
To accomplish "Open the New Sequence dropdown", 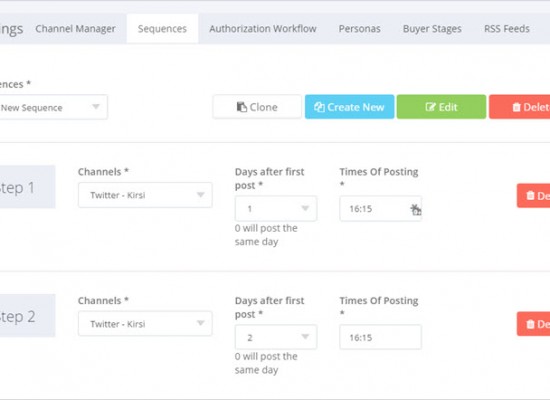I will coord(53,107).
